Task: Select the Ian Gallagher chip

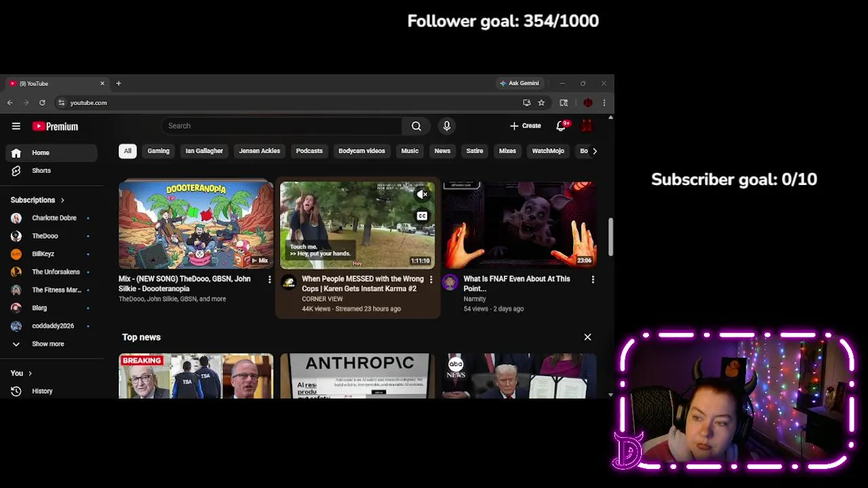Action: coord(204,150)
